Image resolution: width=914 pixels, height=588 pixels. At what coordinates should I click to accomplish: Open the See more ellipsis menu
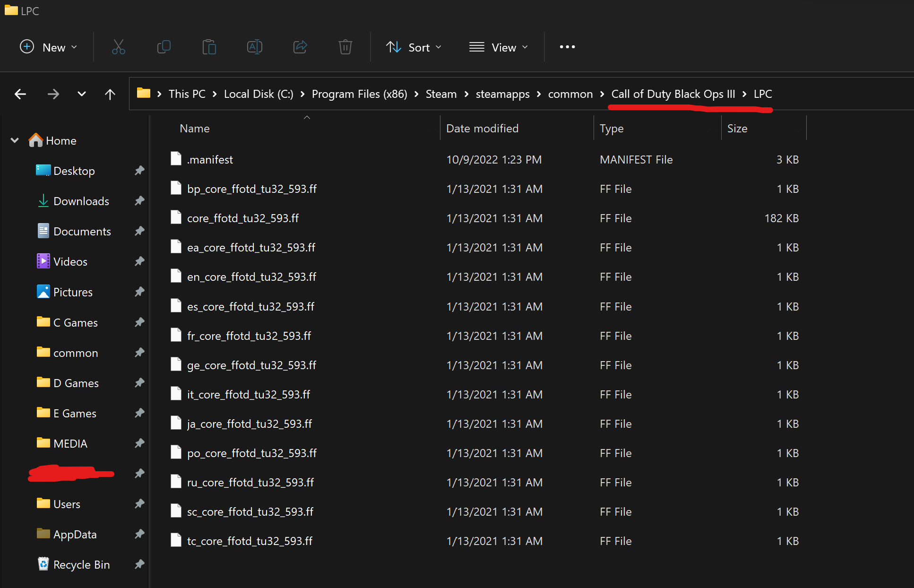coord(567,47)
